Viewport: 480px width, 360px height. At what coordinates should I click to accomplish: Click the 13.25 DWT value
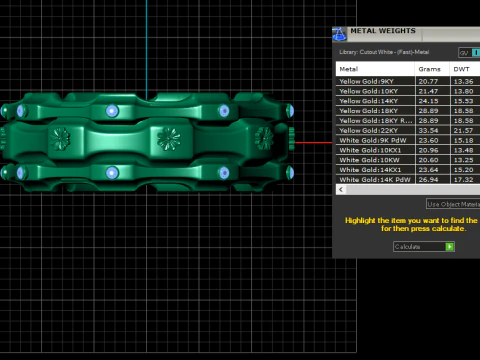pos(464,160)
